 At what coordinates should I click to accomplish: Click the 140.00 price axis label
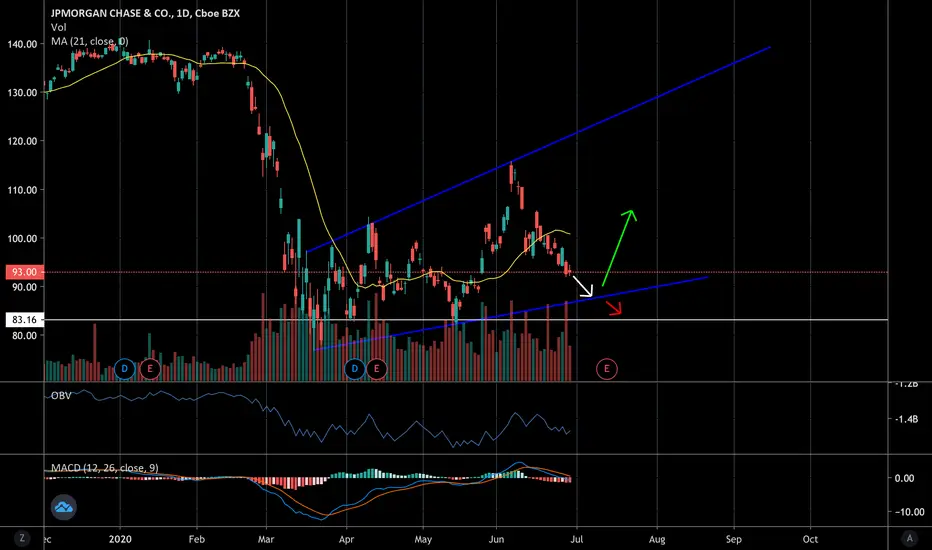[x=23, y=44]
